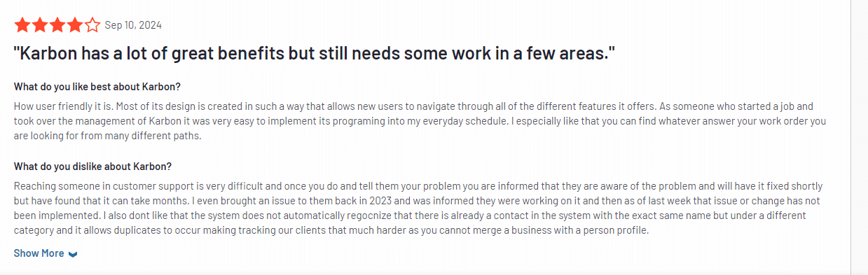Click the empty fifth rating star
Image resolution: width=868 pixels, height=275 pixels.
click(x=92, y=26)
